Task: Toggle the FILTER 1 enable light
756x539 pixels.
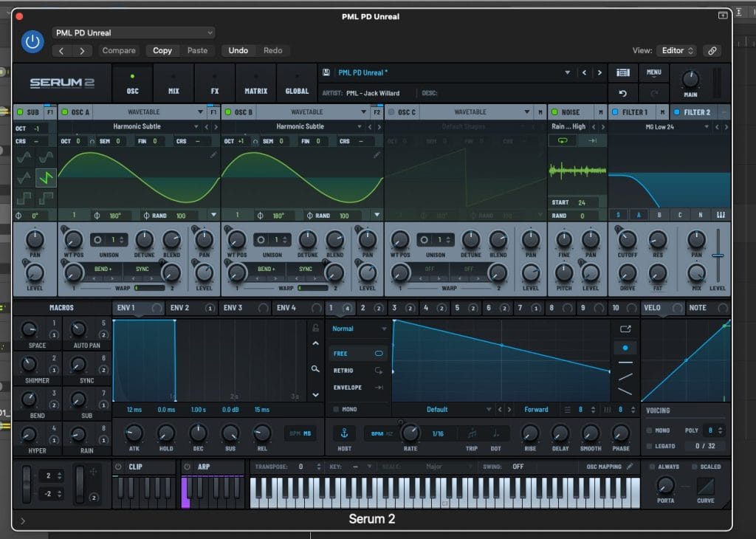Action: tap(615, 111)
